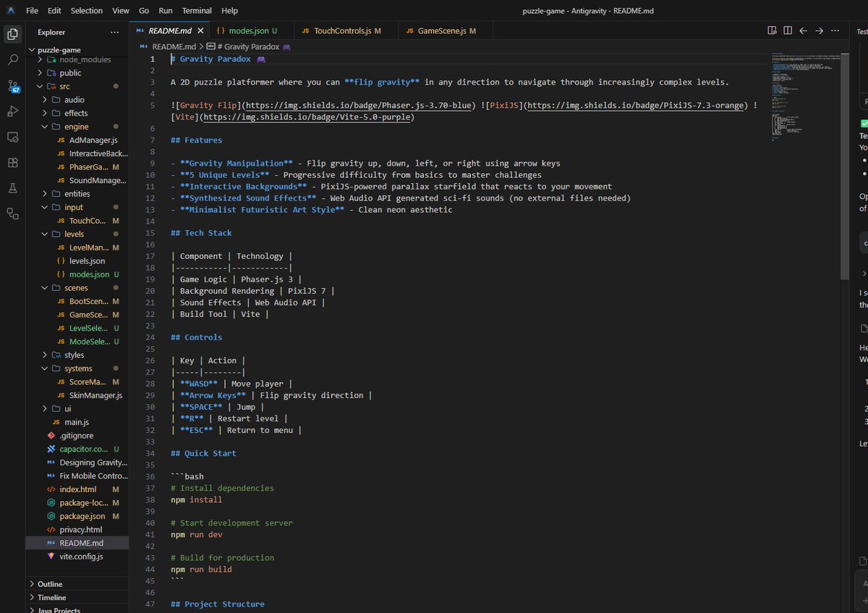Open the Run and Debug view
The height and width of the screenshot is (613, 868).
tap(12, 111)
